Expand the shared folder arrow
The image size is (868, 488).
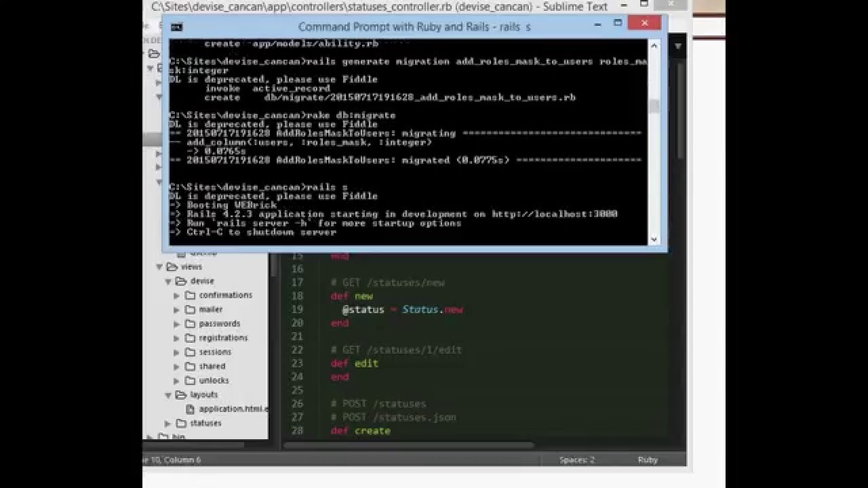177,367
